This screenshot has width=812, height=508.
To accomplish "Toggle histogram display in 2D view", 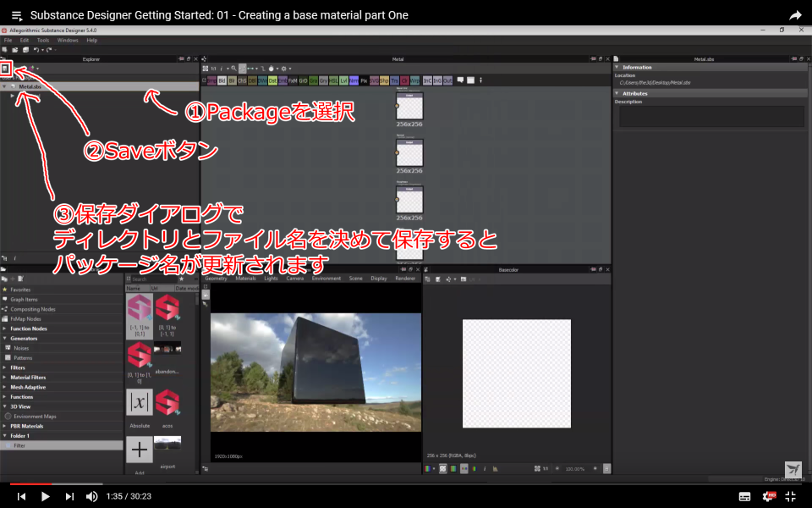I will [495, 468].
